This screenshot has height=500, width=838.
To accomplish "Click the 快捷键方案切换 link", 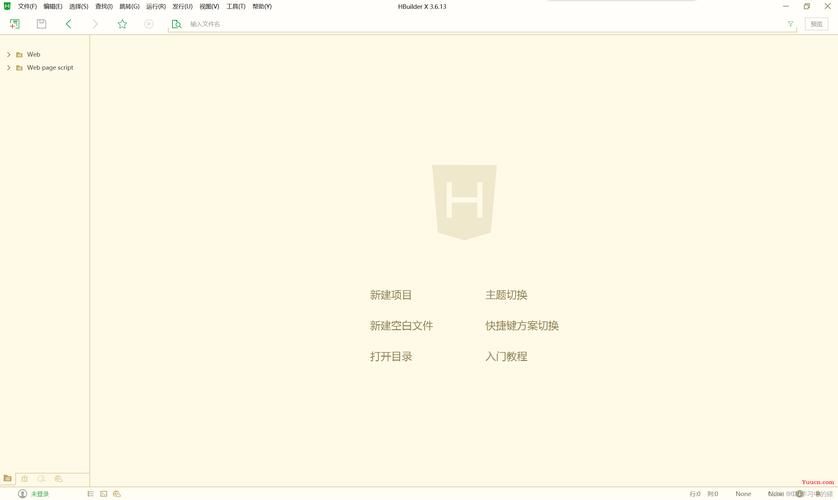I will pos(522,326).
